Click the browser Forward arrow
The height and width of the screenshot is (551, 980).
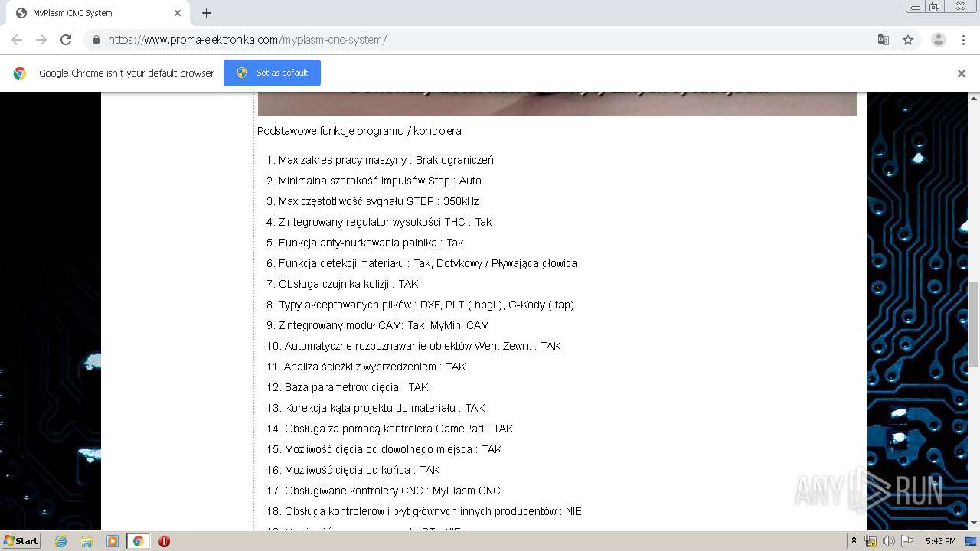point(41,40)
